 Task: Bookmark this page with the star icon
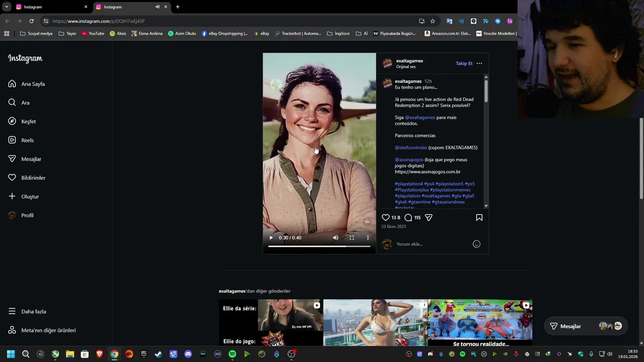click(x=433, y=21)
